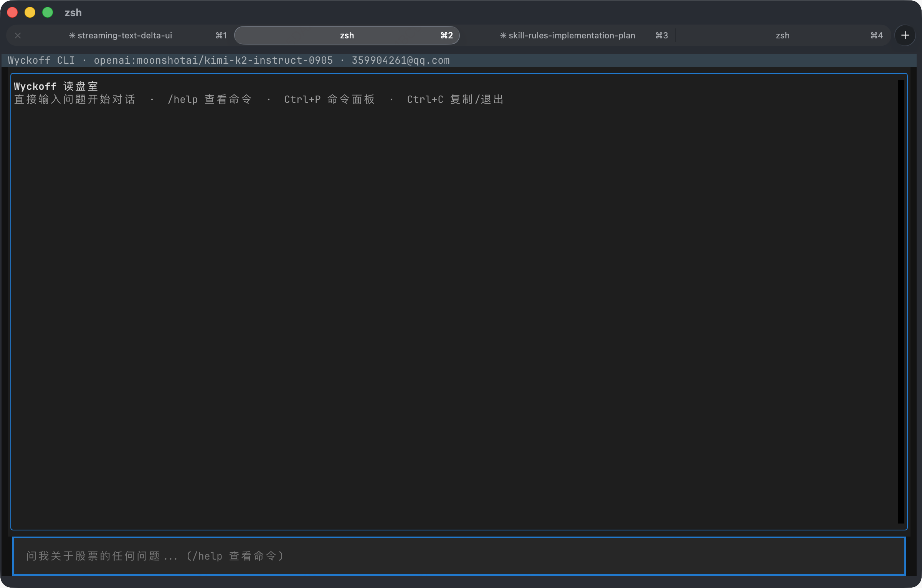Switch to the zsh tab labeled ⌘4

[782, 35]
